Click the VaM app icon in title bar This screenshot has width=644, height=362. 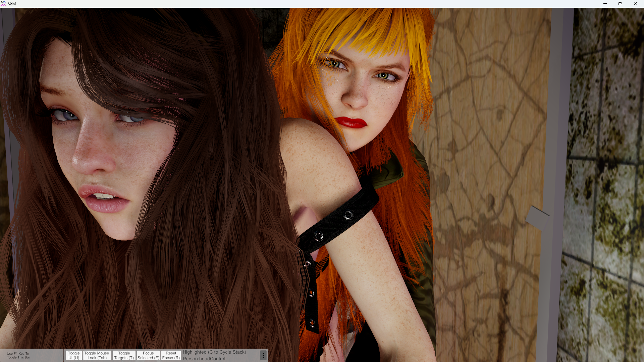click(x=3, y=4)
